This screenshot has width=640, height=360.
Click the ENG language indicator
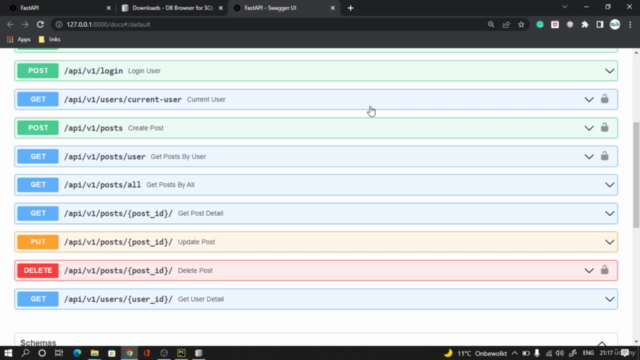pos(588,353)
